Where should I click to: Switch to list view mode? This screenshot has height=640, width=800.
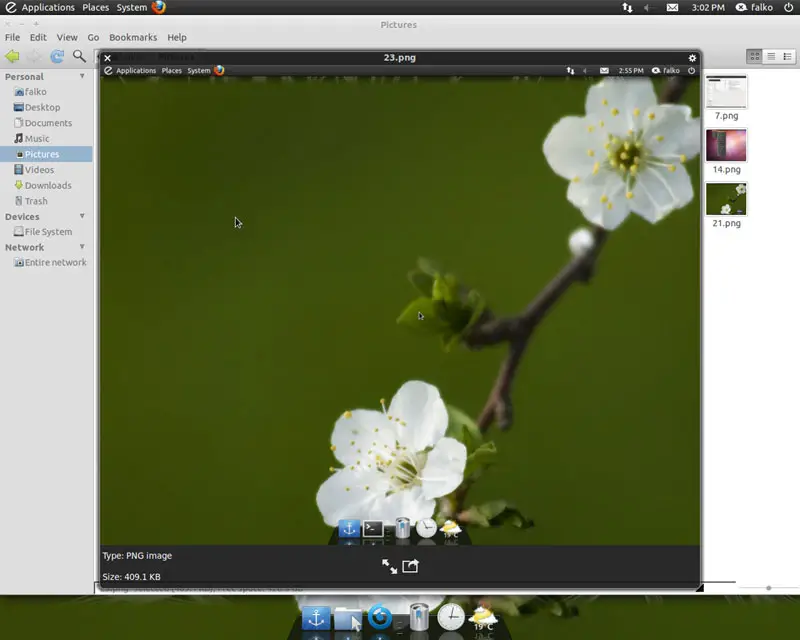click(x=788, y=56)
